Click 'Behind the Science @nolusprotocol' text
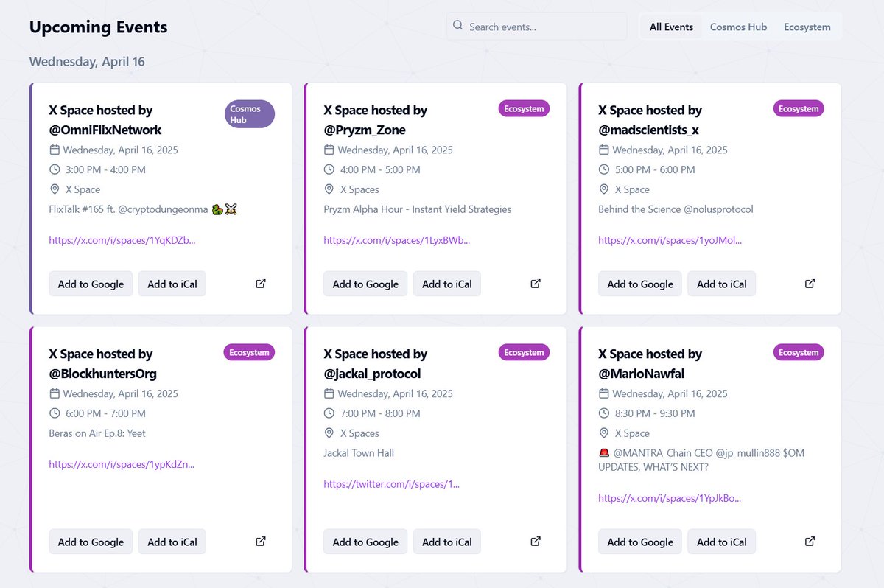The image size is (884, 588). point(676,209)
